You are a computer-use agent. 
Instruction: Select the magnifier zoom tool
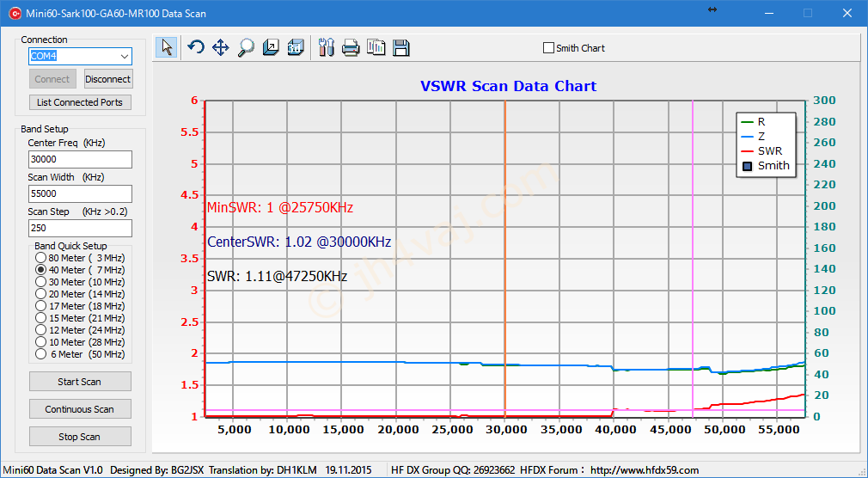pos(246,47)
